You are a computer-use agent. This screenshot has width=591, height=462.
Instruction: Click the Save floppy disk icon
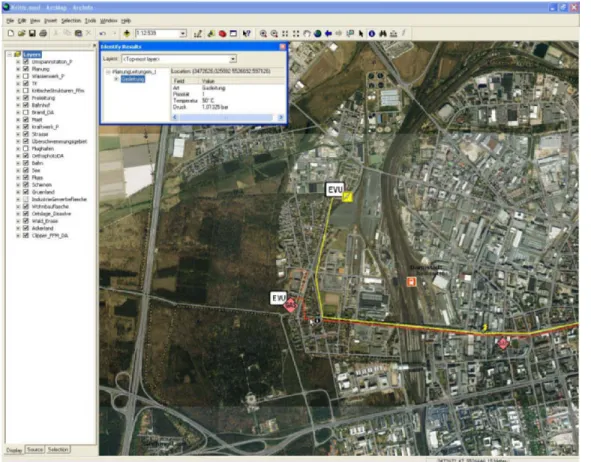point(32,34)
